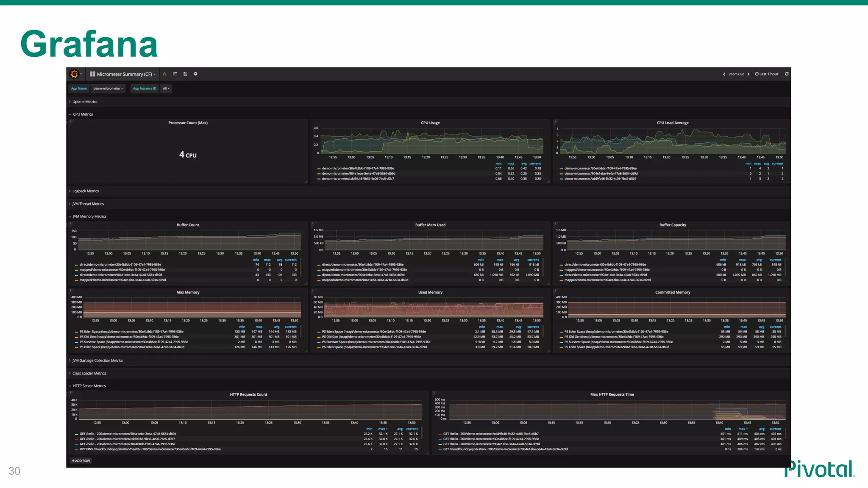The width and height of the screenshot is (868, 488).
Task: Click the 4 CPU stat value
Action: (188, 155)
